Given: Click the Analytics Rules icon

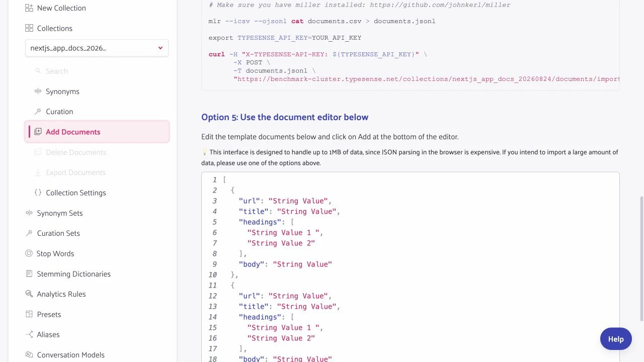Looking at the screenshot, I should [x=29, y=294].
